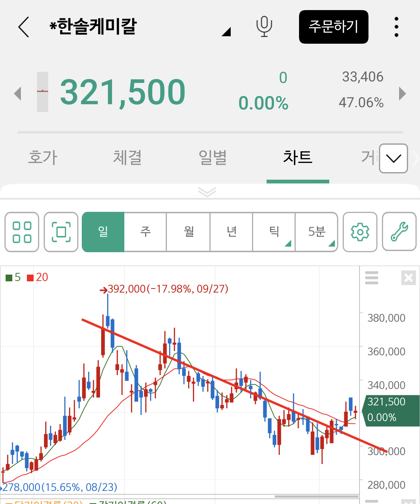Select the 주 weekly chart period
420x504 pixels.
(x=145, y=232)
